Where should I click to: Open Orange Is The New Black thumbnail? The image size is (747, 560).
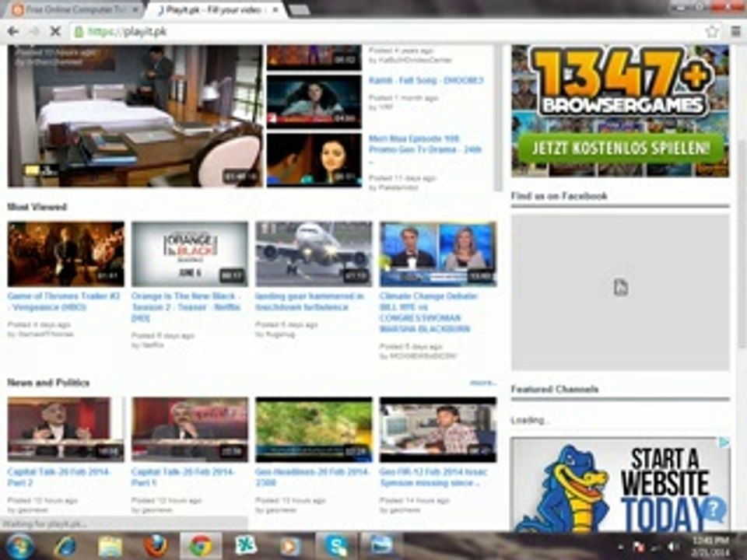[x=190, y=254]
